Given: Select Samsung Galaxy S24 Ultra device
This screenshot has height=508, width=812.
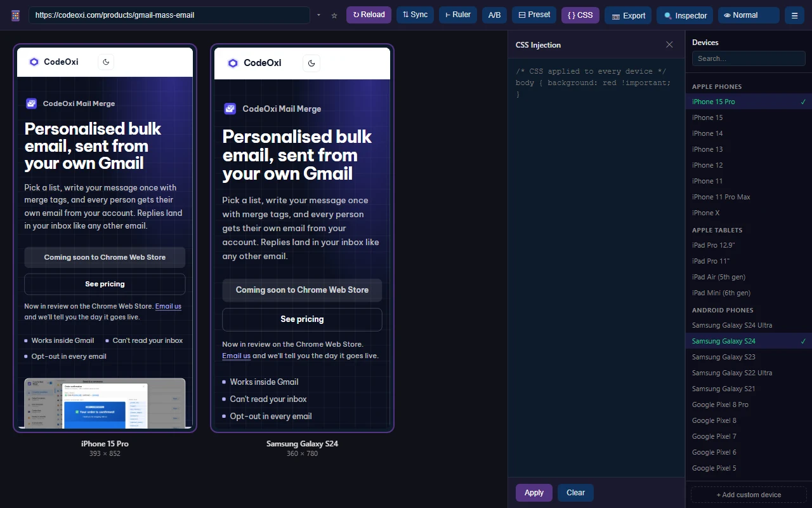Looking at the screenshot, I should 749,325.
